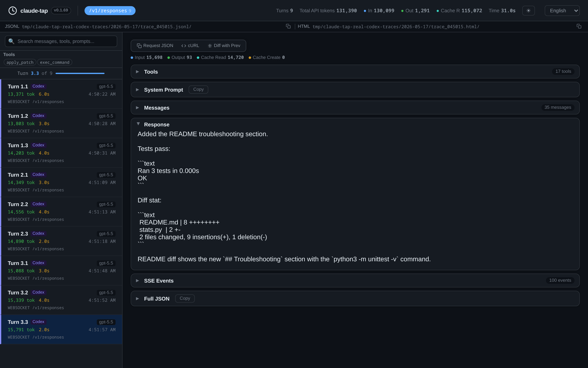Open Turn 2.1 in the sidebar
This screenshot has height=368, width=588.
61,182
